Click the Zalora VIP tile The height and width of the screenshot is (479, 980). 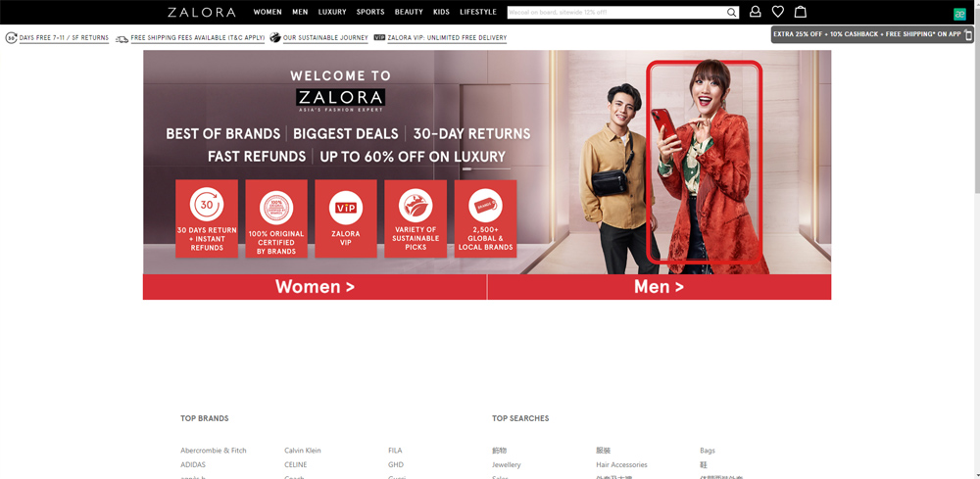click(x=346, y=218)
